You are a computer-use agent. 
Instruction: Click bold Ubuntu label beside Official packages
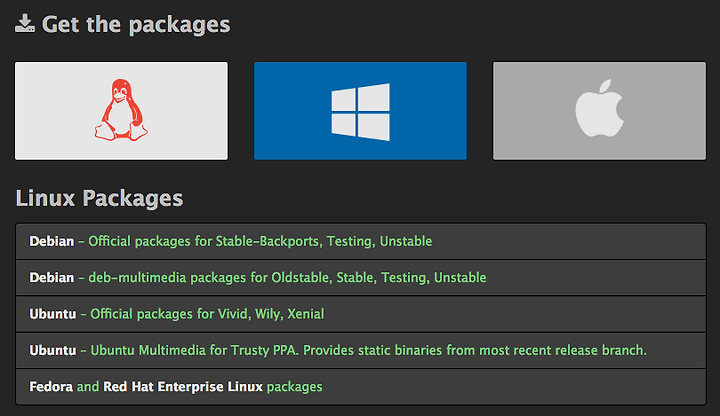point(53,314)
